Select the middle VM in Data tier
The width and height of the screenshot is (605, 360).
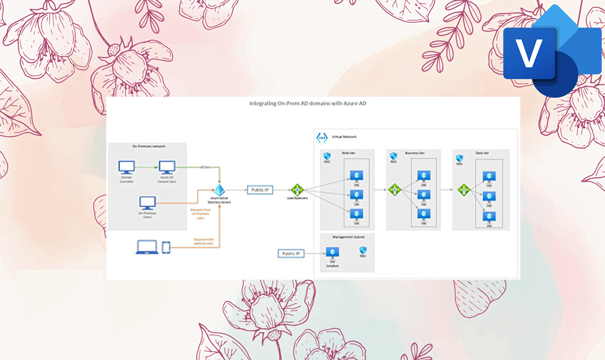(x=489, y=196)
